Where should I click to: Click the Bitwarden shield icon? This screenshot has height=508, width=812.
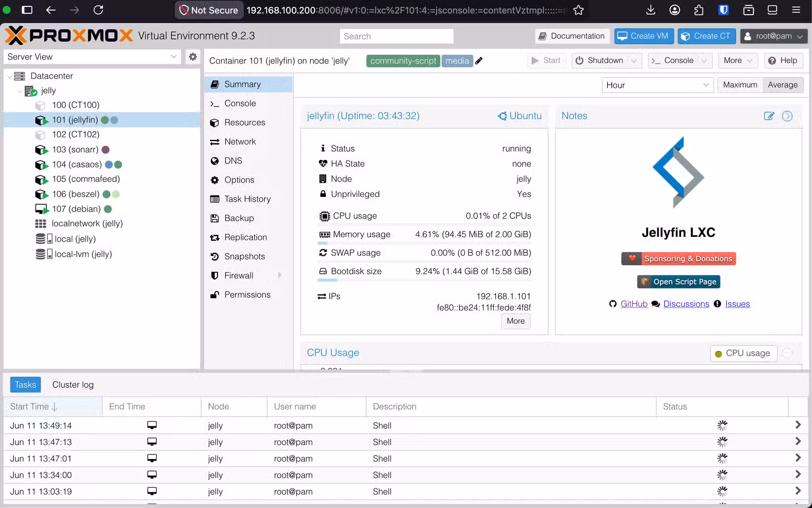pyautogui.click(x=723, y=10)
